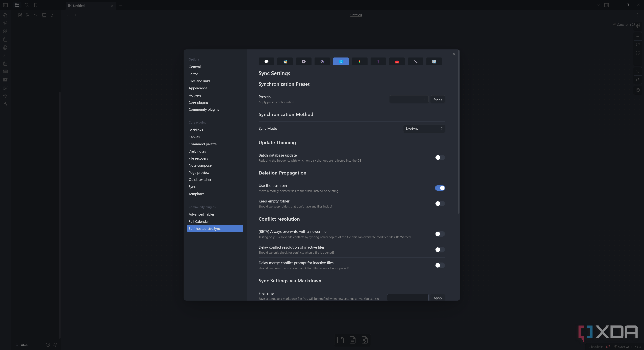
Task: Open the satellite remote configuration tab
Action: [322, 62]
